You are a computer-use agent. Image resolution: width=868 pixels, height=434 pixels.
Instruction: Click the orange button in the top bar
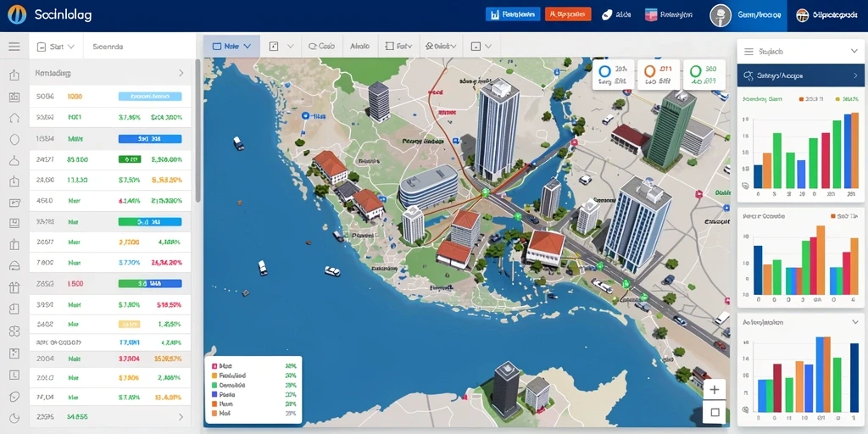pyautogui.click(x=568, y=14)
